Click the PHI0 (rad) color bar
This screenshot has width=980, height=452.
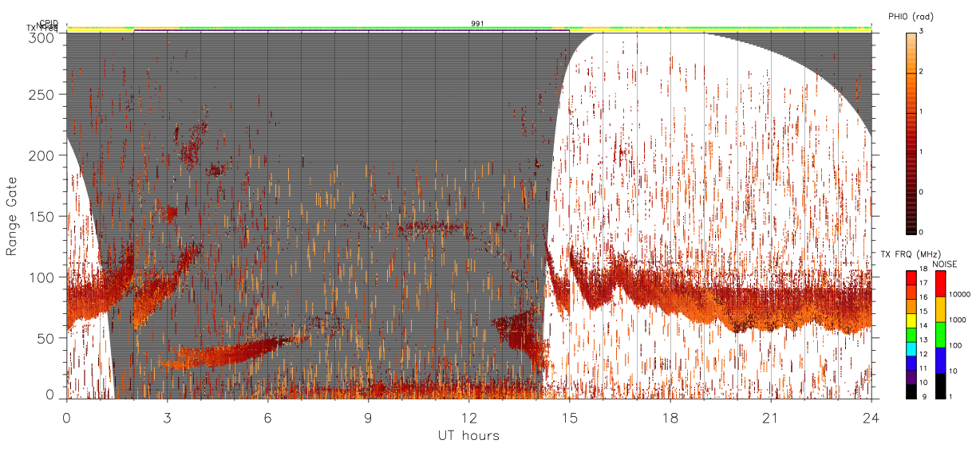pyautogui.click(x=911, y=132)
